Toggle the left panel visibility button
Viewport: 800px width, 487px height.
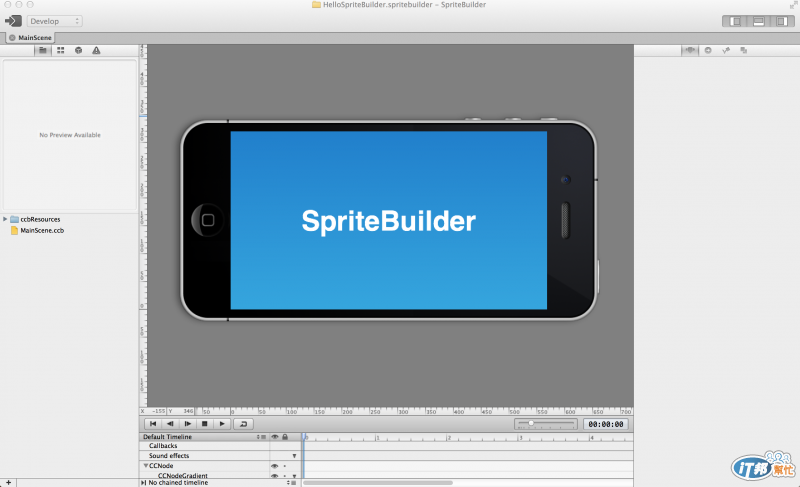(735, 21)
